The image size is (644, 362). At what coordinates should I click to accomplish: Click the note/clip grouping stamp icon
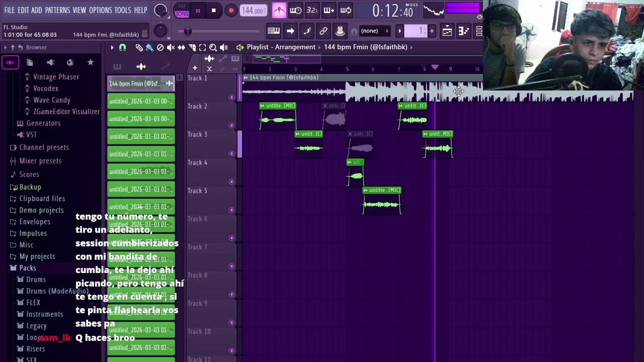pos(340,31)
